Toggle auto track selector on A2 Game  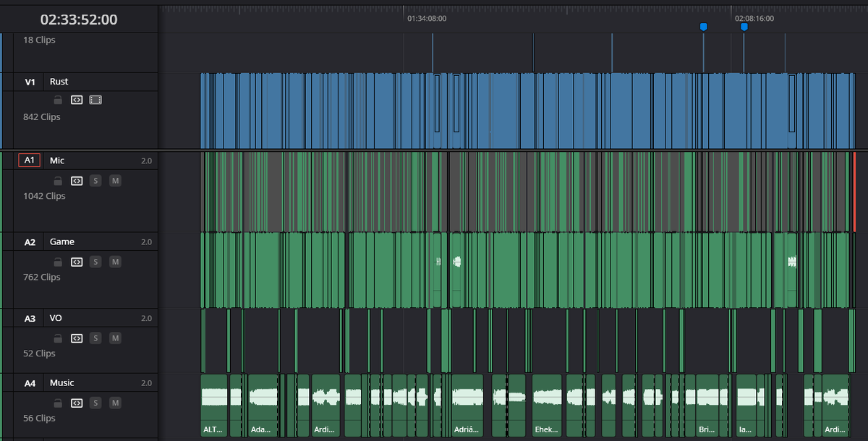point(77,262)
